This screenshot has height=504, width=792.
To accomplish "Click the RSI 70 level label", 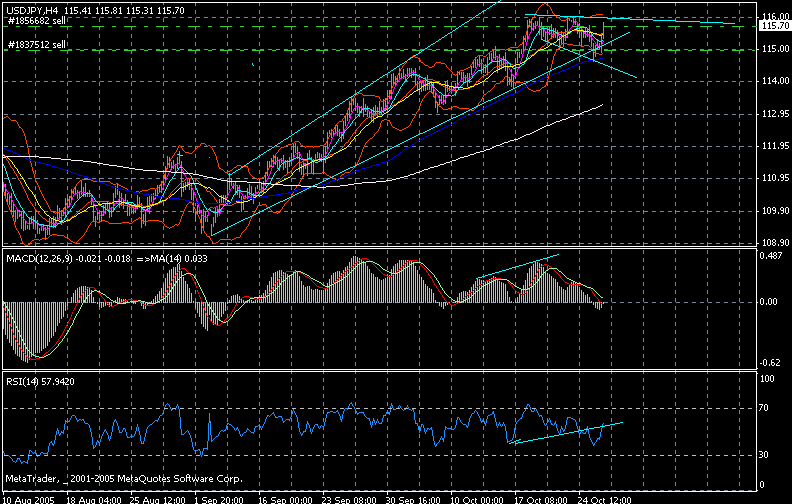I will 764,408.
